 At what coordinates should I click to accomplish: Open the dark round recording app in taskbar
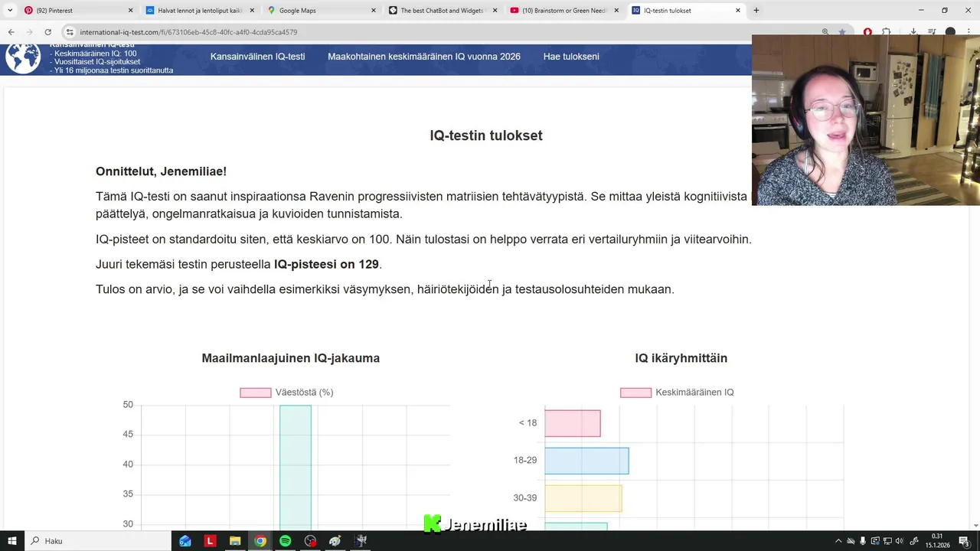coord(310,541)
